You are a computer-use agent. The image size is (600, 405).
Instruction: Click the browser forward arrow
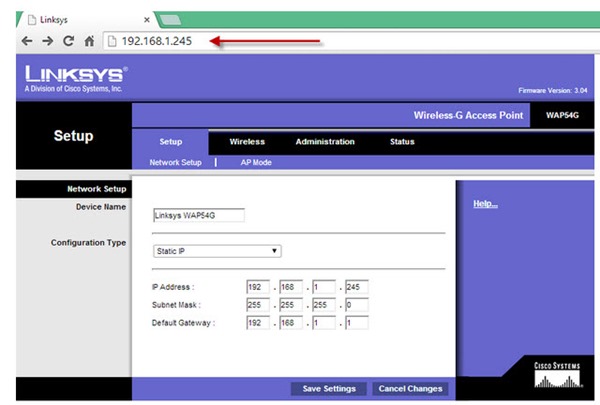48,41
